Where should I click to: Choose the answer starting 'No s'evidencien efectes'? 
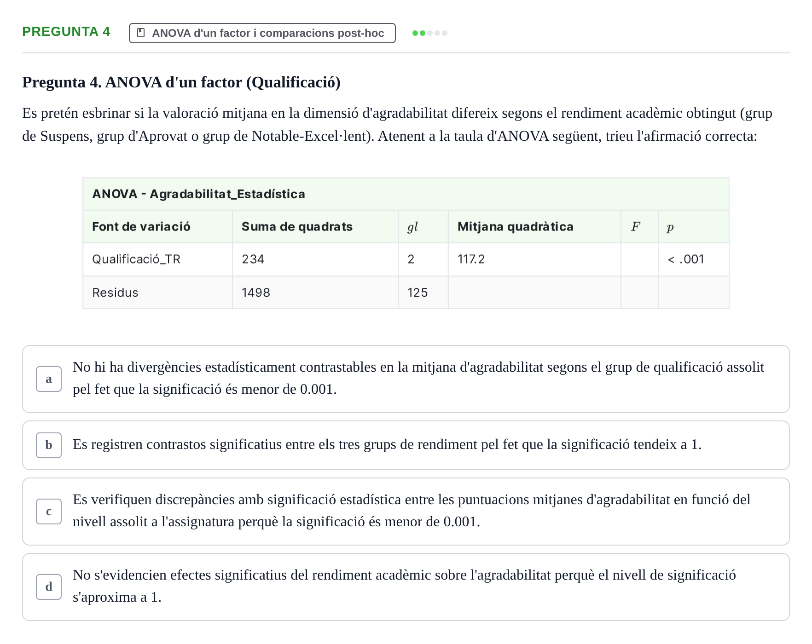click(x=406, y=587)
